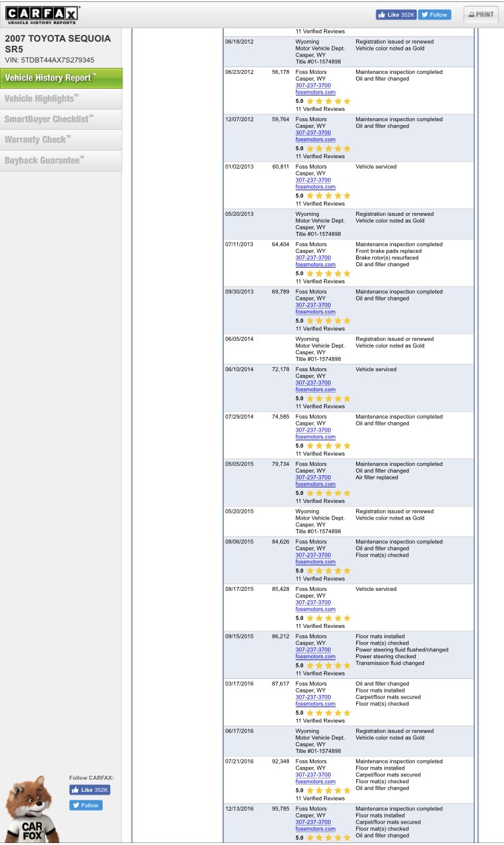Open the Vehicle Highlights tab
The width and height of the screenshot is (504, 845).
pyautogui.click(x=61, y=99)
